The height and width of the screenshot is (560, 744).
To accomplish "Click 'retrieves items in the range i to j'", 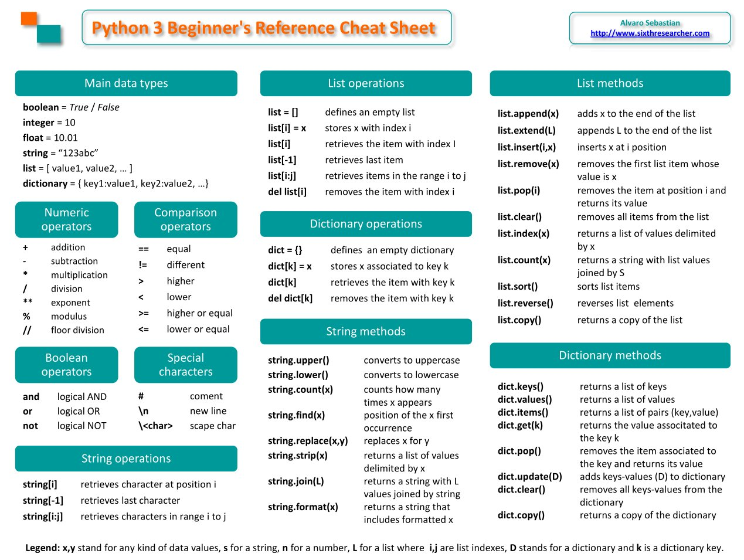I will coord(395,176).
